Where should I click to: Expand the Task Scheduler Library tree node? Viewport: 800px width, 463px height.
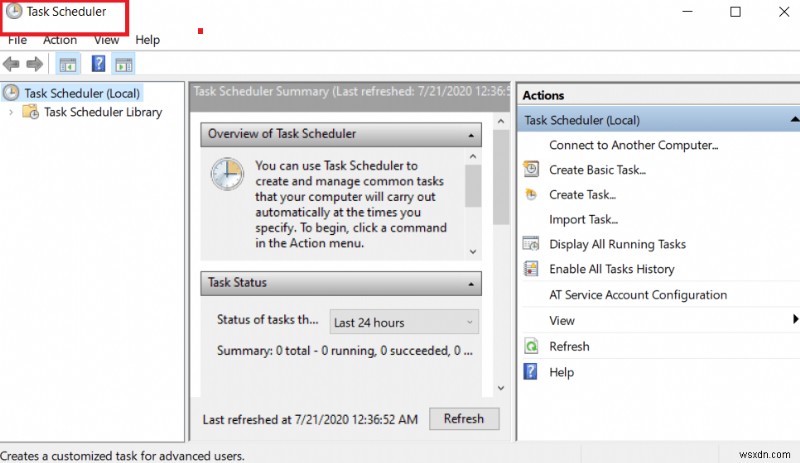tap(11, 112)
